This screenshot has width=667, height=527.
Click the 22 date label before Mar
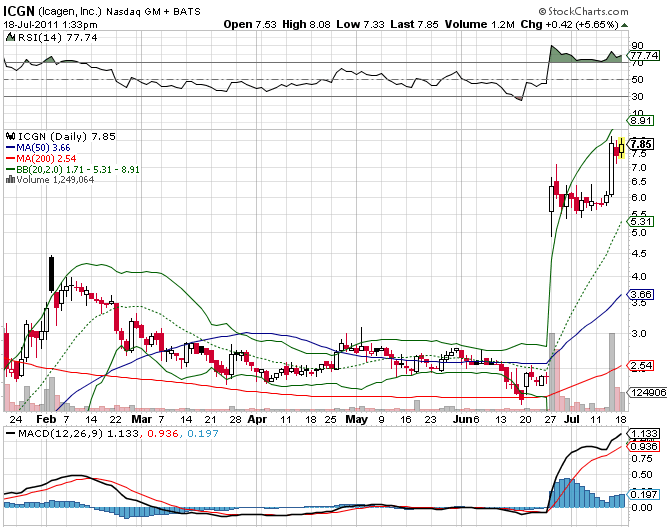(116, 419)
